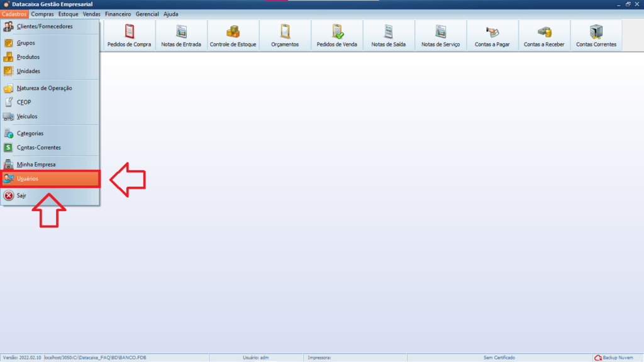The image size is (644, 362).
Task: Open Contas a Pagar toolbar icon
Action: (492, 31)
